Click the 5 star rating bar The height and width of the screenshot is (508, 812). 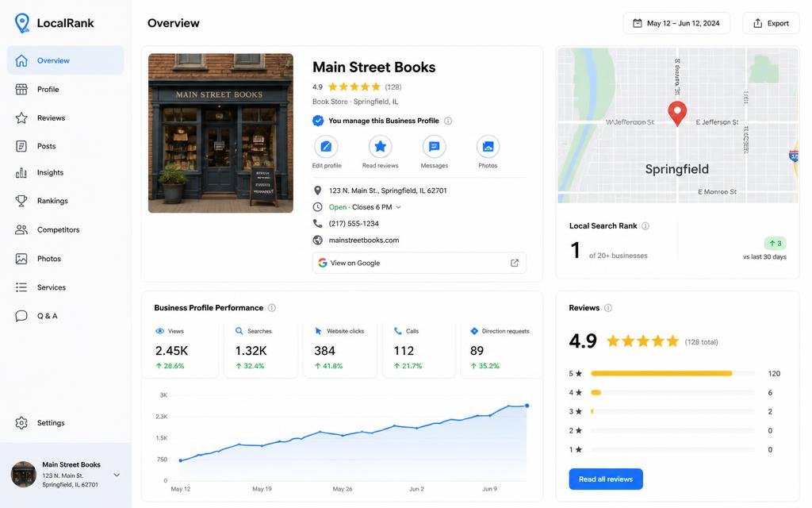672,373
